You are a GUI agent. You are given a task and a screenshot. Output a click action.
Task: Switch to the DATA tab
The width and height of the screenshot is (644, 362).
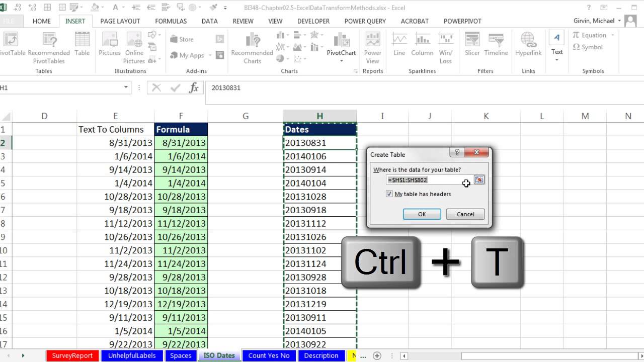tap(209, 21)
